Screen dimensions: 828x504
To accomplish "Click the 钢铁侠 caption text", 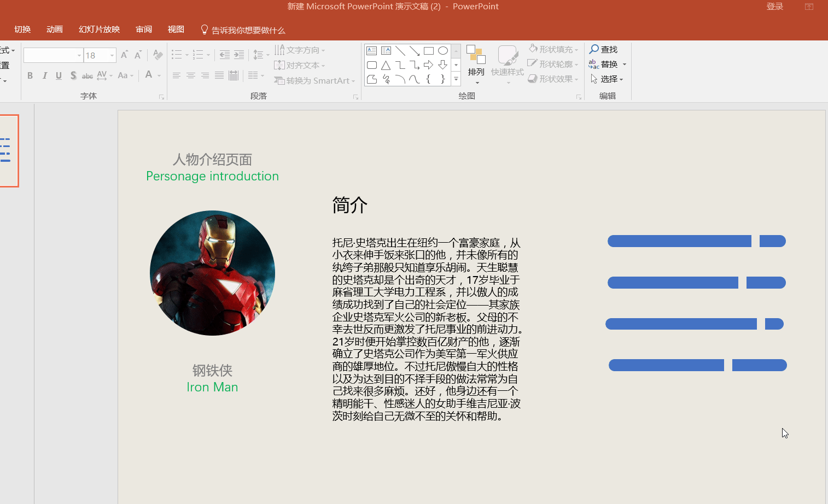I will click(x=212, y=371).
